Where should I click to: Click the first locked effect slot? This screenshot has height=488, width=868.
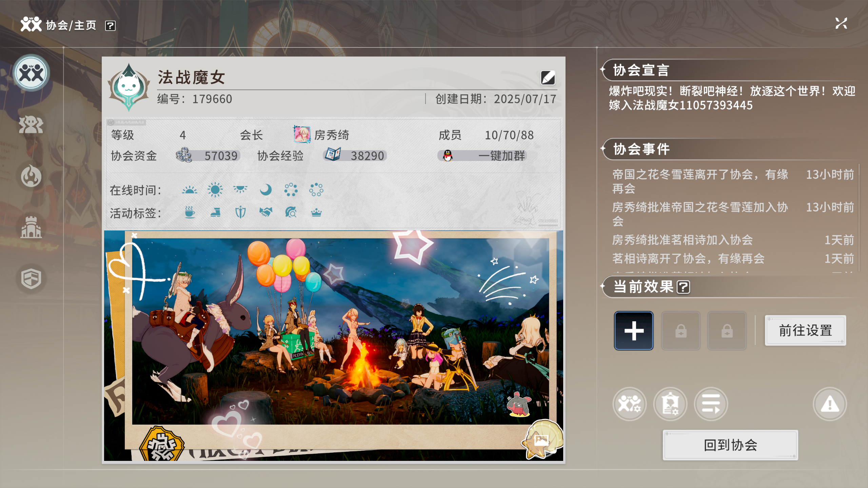click(x=680, y=331)
